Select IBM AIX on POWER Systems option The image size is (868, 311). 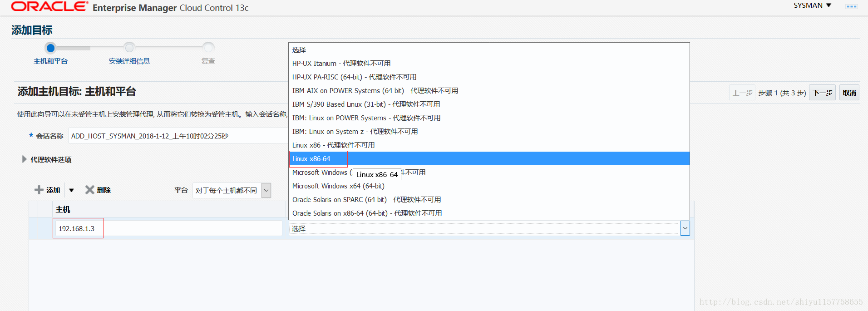[489, 91]
